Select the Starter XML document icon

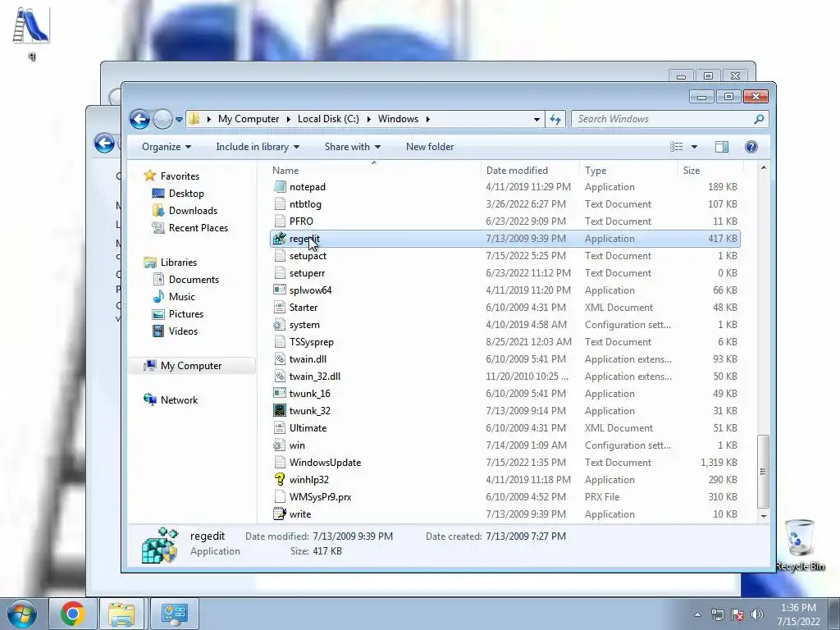(x=280, y=308)
